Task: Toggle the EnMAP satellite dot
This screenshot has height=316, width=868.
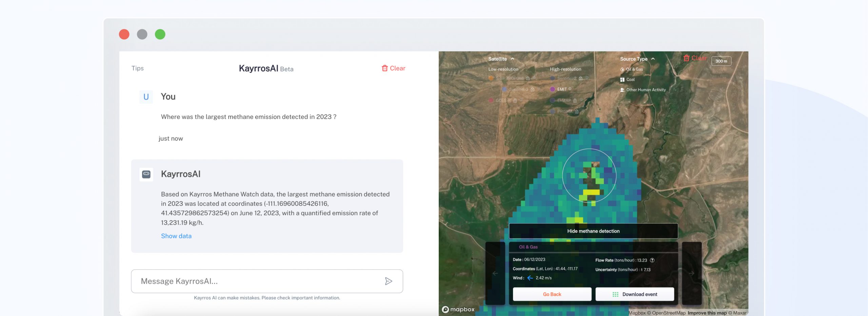Action: pyautogui.click(x=552, y=100)
